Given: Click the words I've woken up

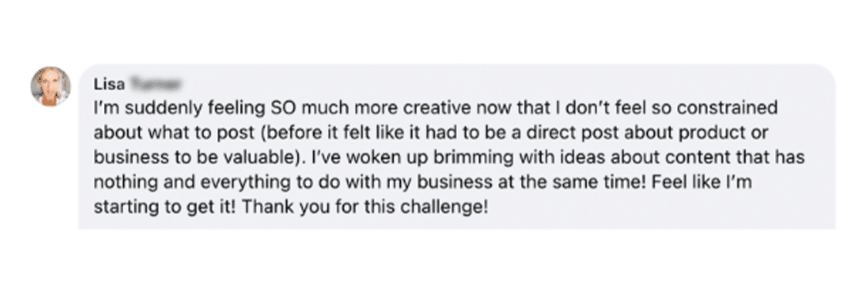Looking at the screenshot, I should tap(369, 157).
